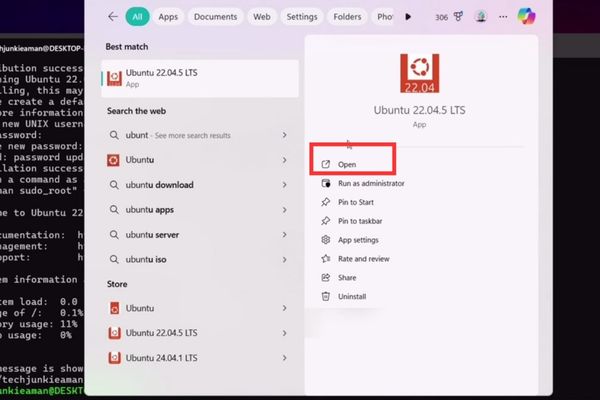Click the Microsoft Rewards points icon

pyautogui.click(x=459, y=17)
